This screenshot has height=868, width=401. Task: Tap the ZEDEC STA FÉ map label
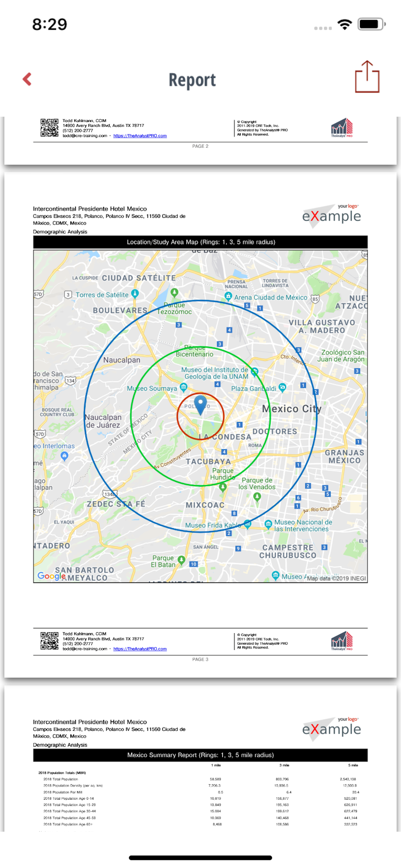tap(116, 504)
